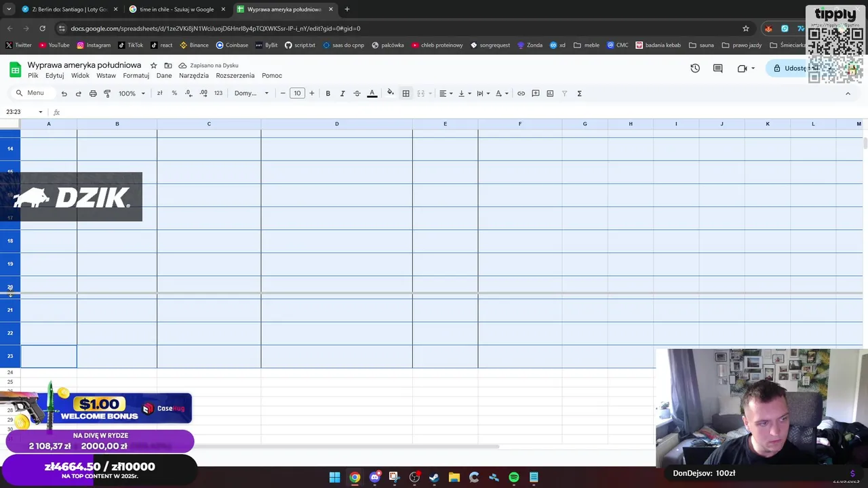Open the Widok menu
Image resolution: width=868 pixels, height=488 pixels.
click(x=80, y=76)
